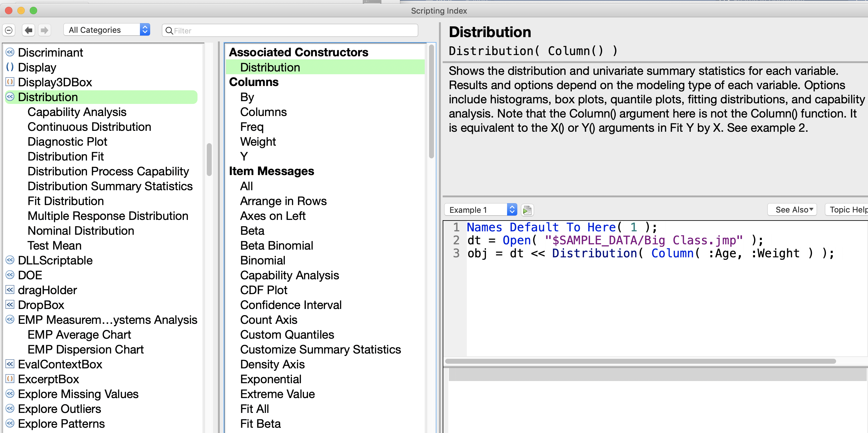This screenshot has width=868, height=433.
Task: Click the forward arrow navigation icon
Action: [44, 30]
